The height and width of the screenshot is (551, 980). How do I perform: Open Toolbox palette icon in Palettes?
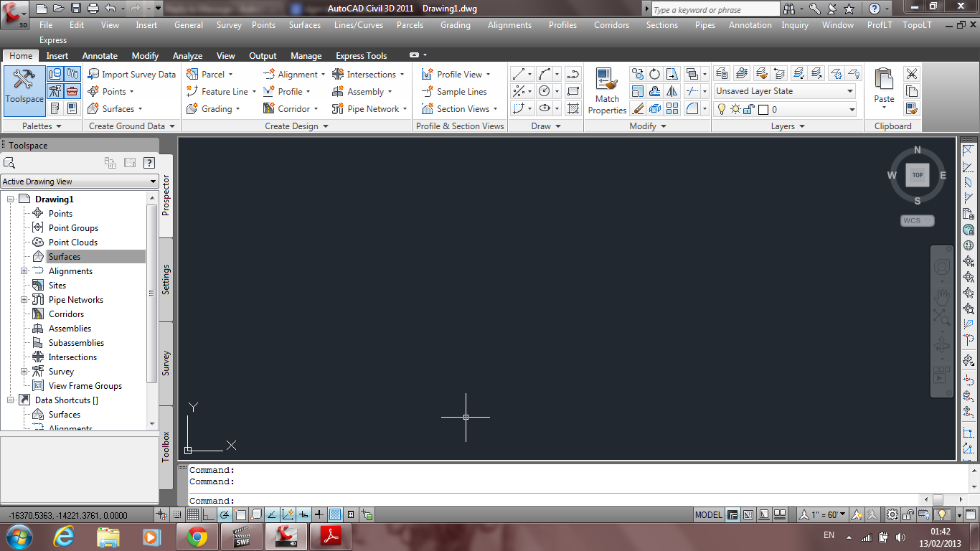[72, 91]
